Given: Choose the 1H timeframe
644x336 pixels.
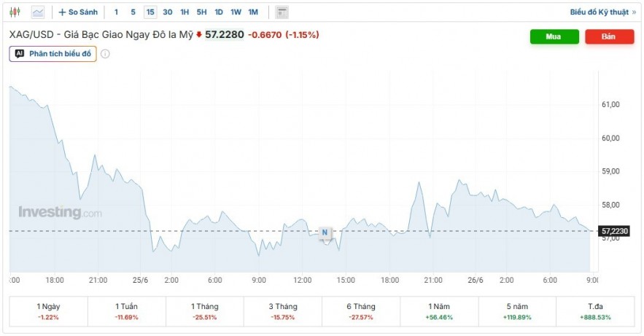Looking at the screenshot, I should [185, 12].
